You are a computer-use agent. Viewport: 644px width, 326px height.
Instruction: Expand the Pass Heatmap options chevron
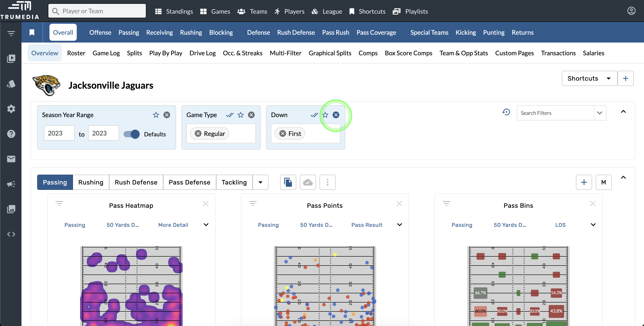pos(206,225)
